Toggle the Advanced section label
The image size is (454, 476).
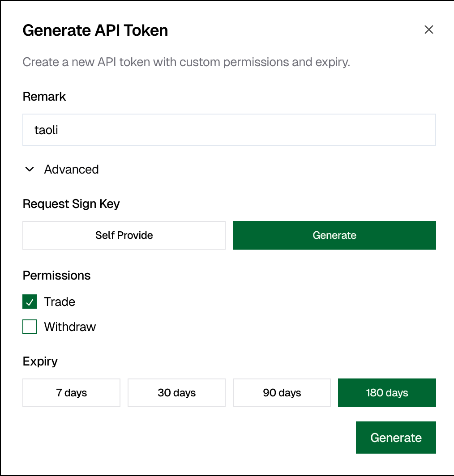coord(71,170)
